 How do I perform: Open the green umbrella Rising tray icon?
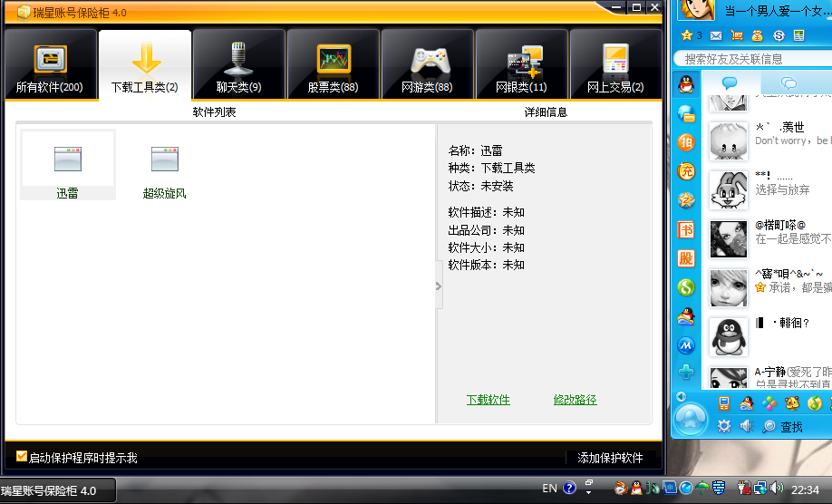tap(702, 488)
